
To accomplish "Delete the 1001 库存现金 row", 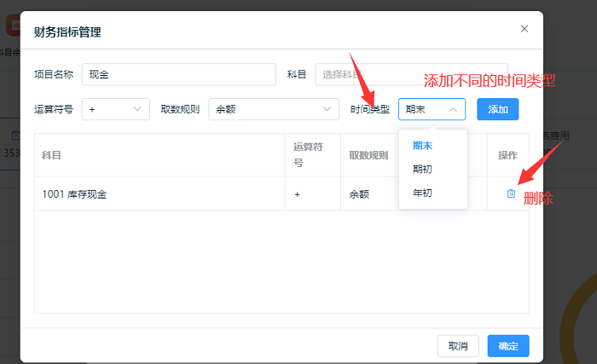I will 511,194.
